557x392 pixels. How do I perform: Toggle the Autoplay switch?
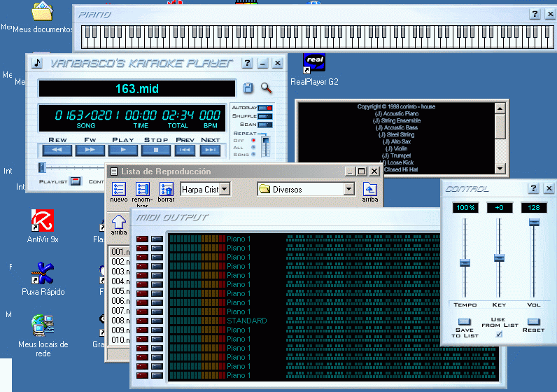click(x=265, y=108)
